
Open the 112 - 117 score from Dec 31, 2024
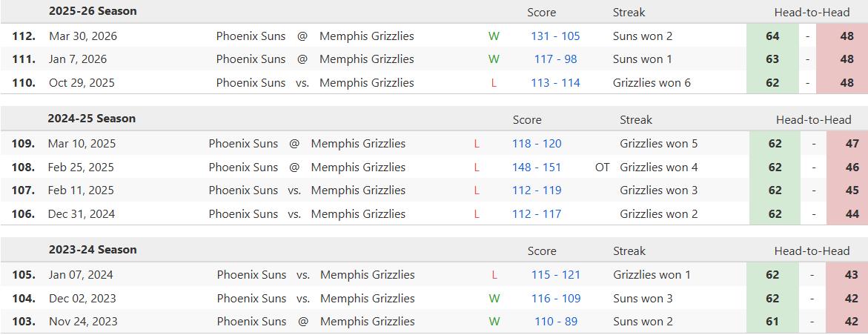537,214
